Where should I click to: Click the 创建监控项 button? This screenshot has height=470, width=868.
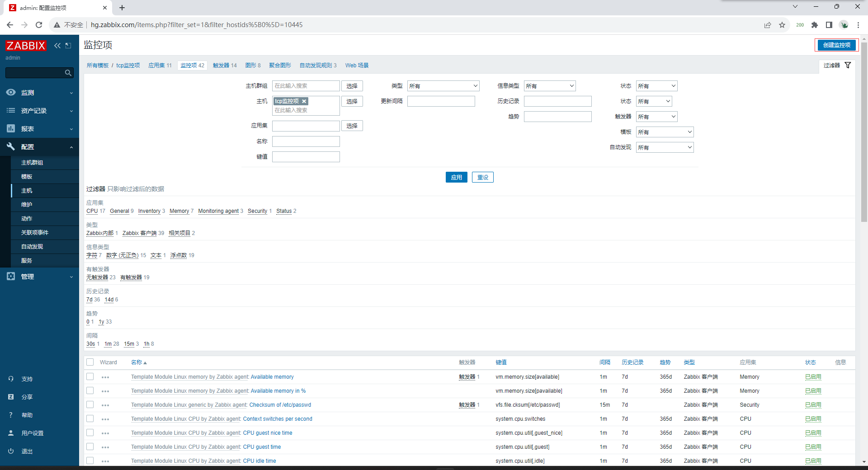click(836, 45)
